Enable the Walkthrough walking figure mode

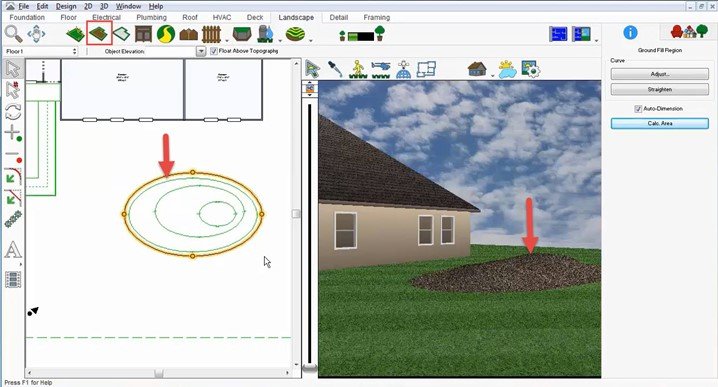click(x=358, y=69)
